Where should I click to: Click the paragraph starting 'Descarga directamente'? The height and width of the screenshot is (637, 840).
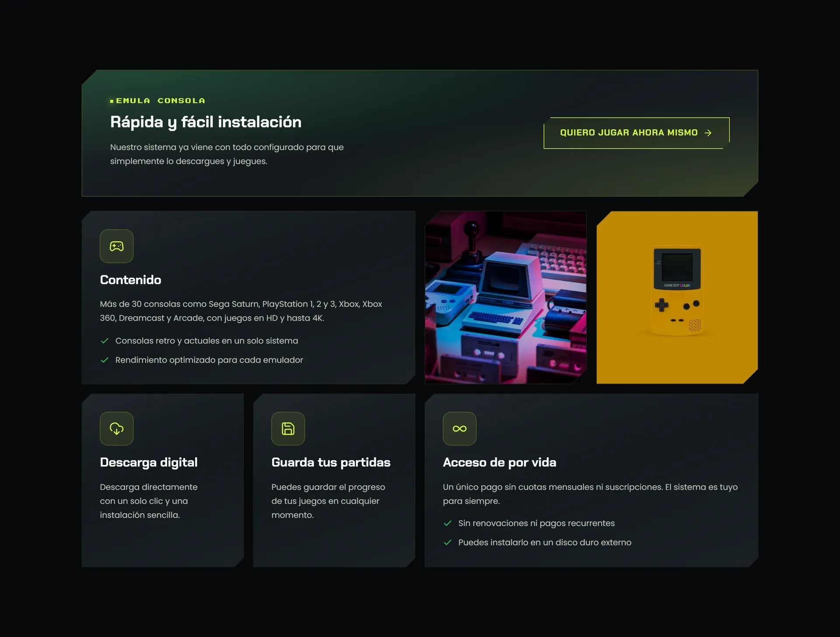tap(149, 501)
